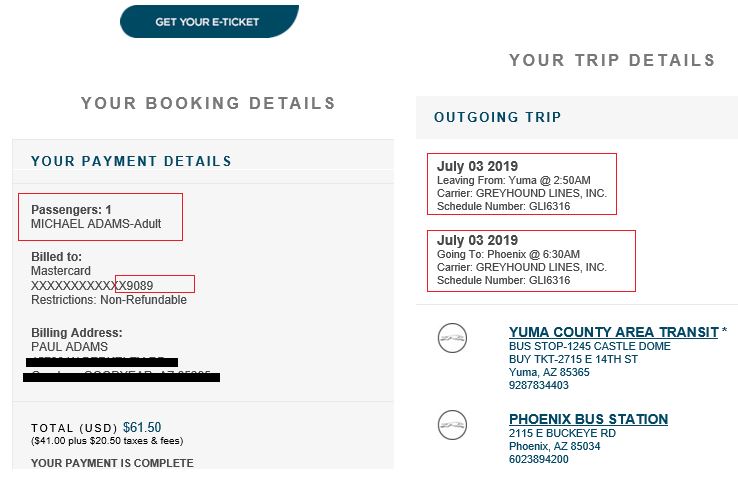This screenshot has width=738, height=478.
Task: Click the YOUR PAYMENT IS COMPLETE message
Action: 112,463
